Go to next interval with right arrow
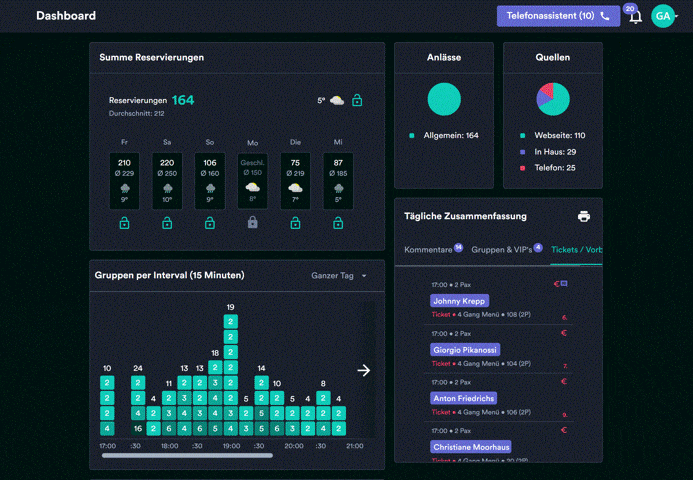The image size is (693, 480). pos(364,370)
